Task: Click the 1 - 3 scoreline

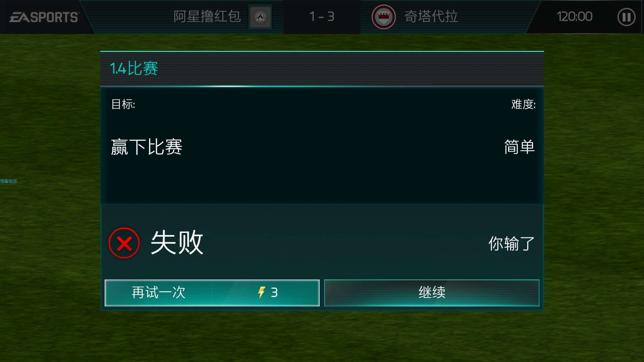Action: (x=322, y=16)
